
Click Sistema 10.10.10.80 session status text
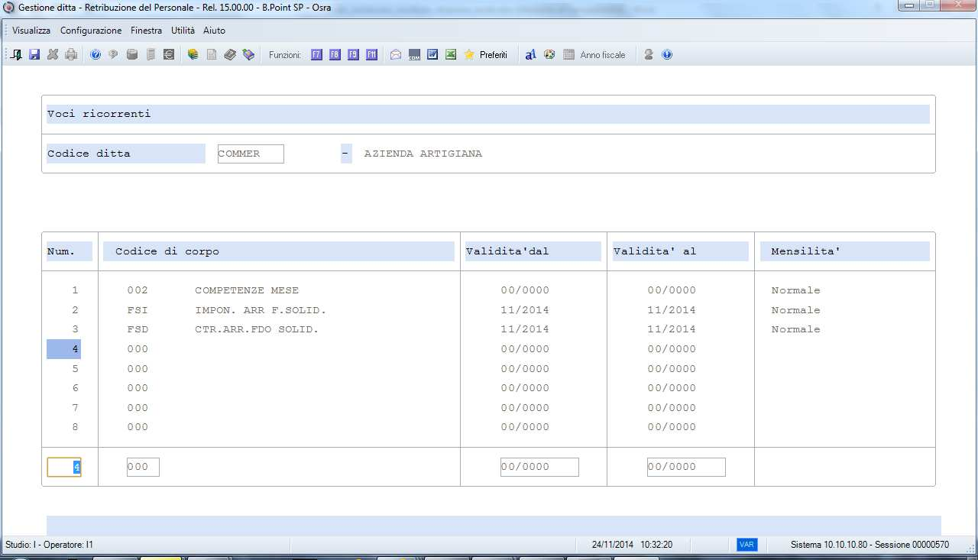tap(870, 545)
